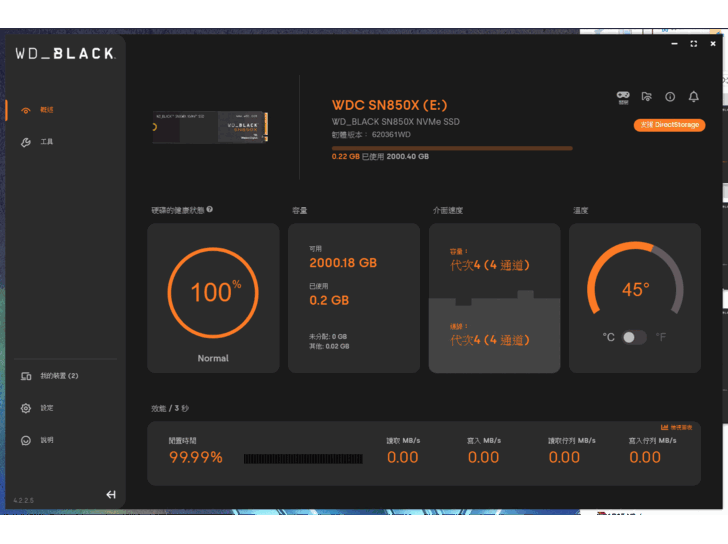This screenshot has height=544, width=728.
Task: Collapse the sidebar with the arrow icon
Action: 111,495
